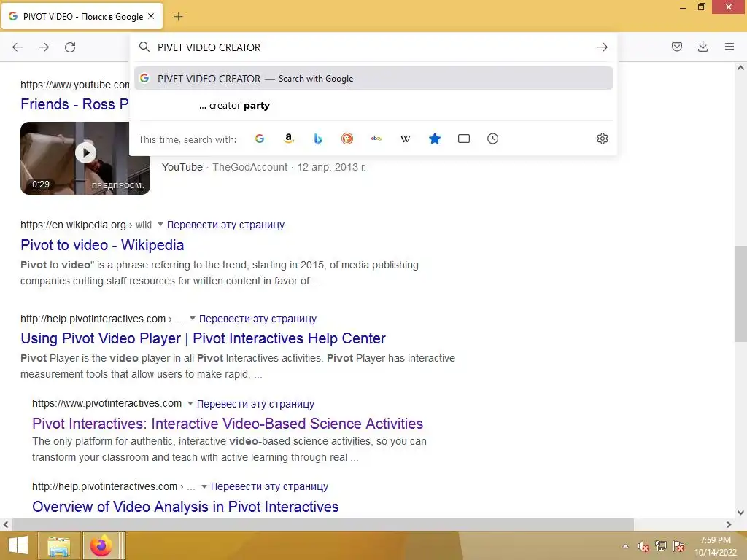Open 'Pivot to video - Wikipedia' result
The image size is (747, 560).
coord(102,245)
